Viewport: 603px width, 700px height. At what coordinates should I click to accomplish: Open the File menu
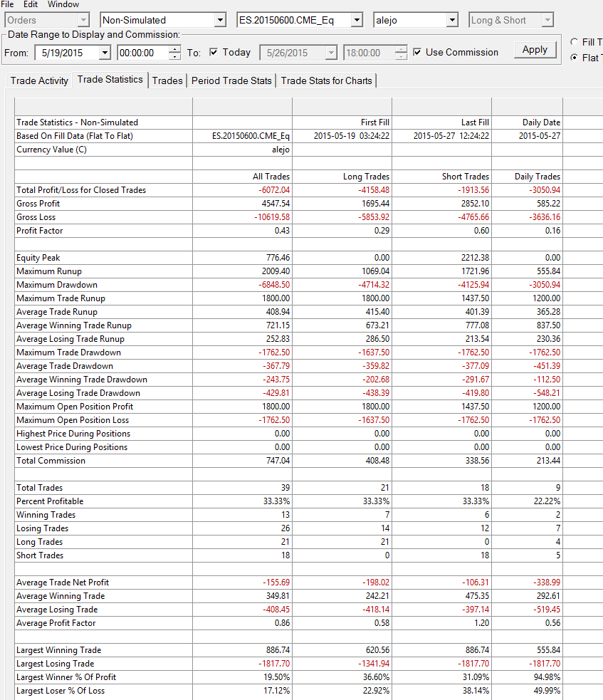[x=7, y=4]
